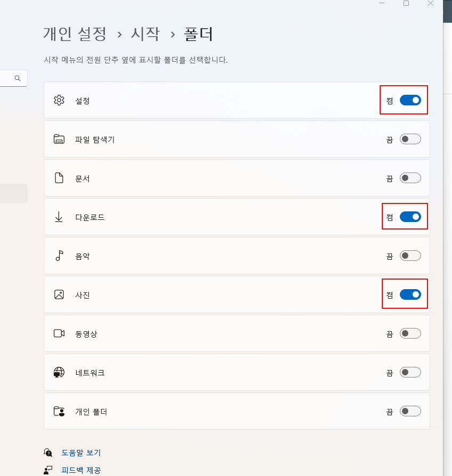Navigate to 시작 breadcrumb
Image resolution: width=452 pixels, height=476 pixels.
145,34
